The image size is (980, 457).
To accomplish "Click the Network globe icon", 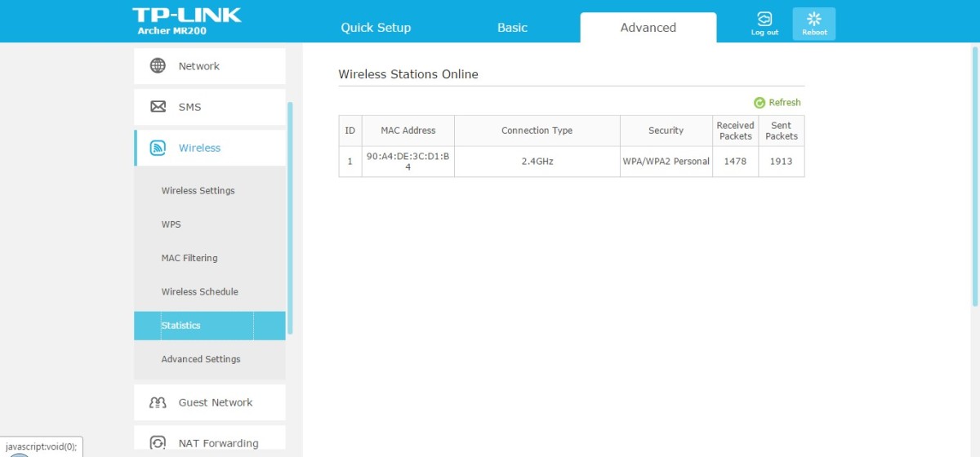I will 158,66.
